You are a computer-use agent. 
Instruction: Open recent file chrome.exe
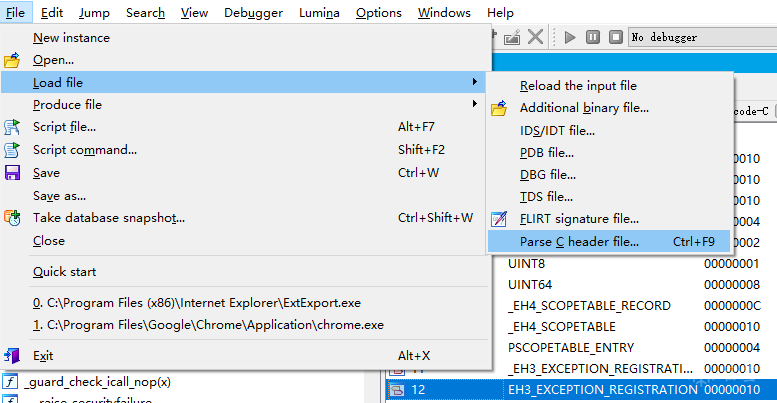(x=208, y=325)
